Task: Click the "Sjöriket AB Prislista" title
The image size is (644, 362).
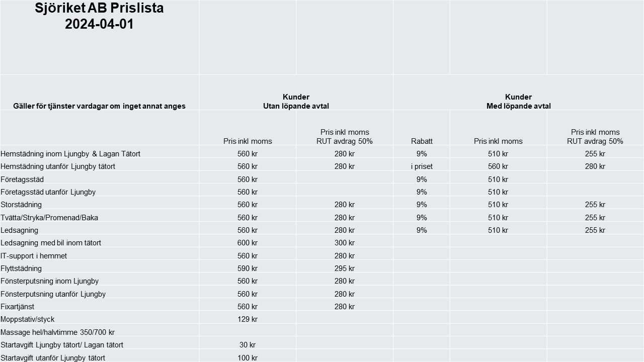Action: 99,9
